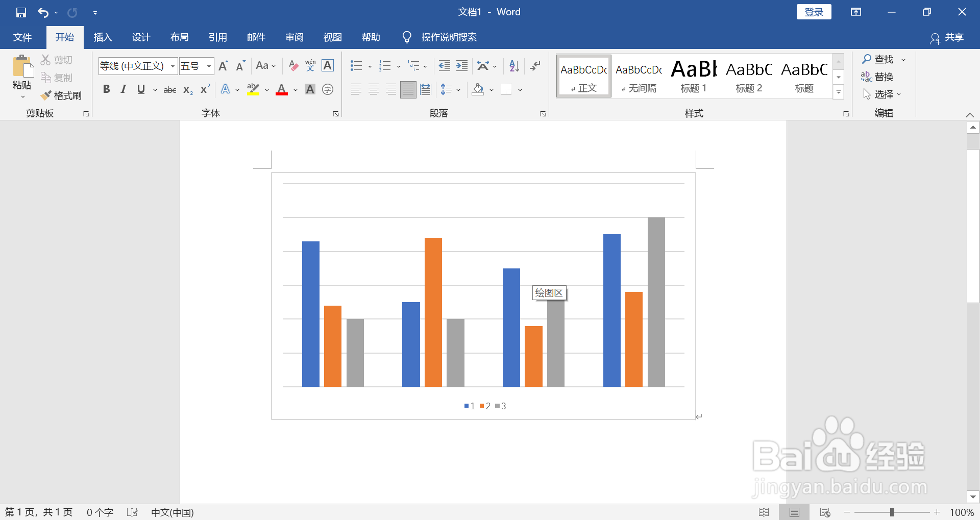Image resolution: width=980 pixels, height=520 pixels.
Task: Toggle bold formatting
Action: 106,90
